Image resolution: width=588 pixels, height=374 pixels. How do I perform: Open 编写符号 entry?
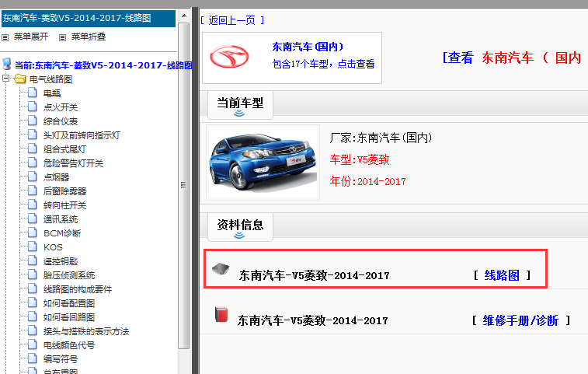pos(61,359)
